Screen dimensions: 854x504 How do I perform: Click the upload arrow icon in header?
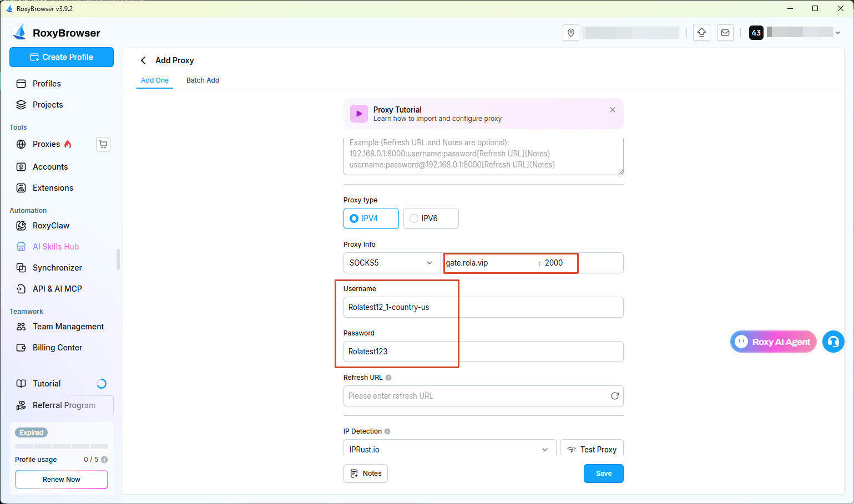pos(702,33)
